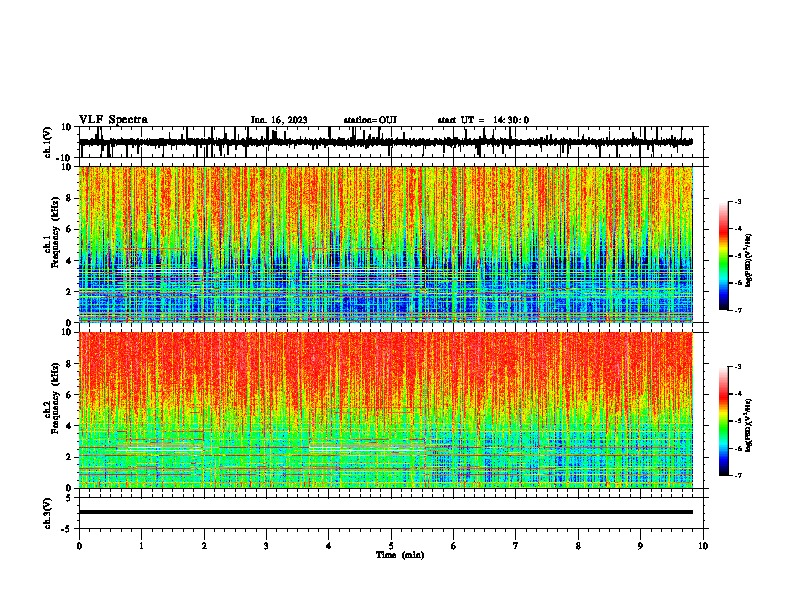Click the ch.1 Frequency (kHz) axis label
Screen dimensions: 792x612
point(53,233)
